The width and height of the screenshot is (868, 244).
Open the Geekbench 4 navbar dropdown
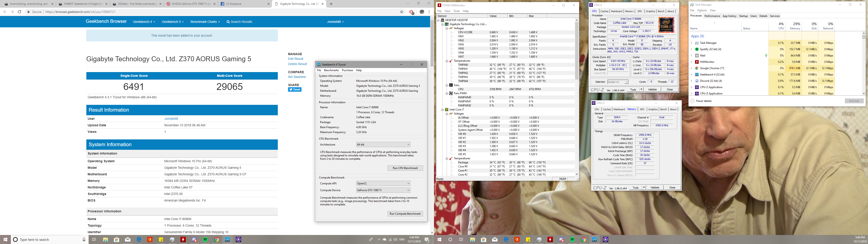point(144,22)
